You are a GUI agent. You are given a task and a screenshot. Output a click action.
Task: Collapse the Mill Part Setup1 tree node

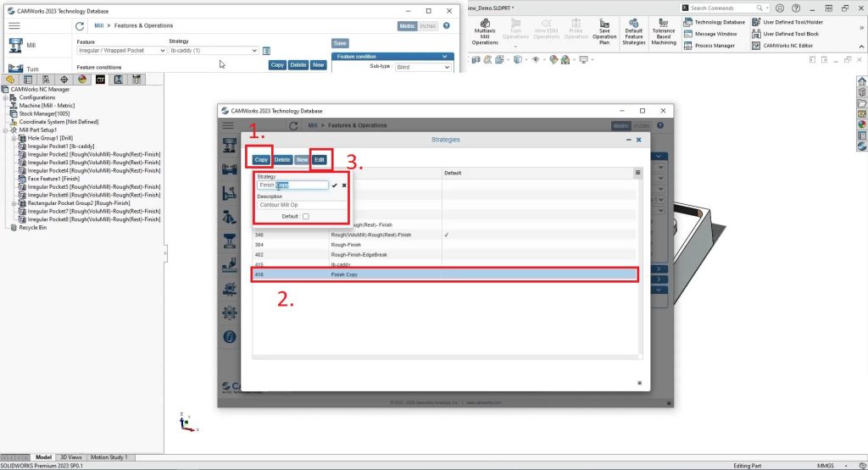click(6, 130)
